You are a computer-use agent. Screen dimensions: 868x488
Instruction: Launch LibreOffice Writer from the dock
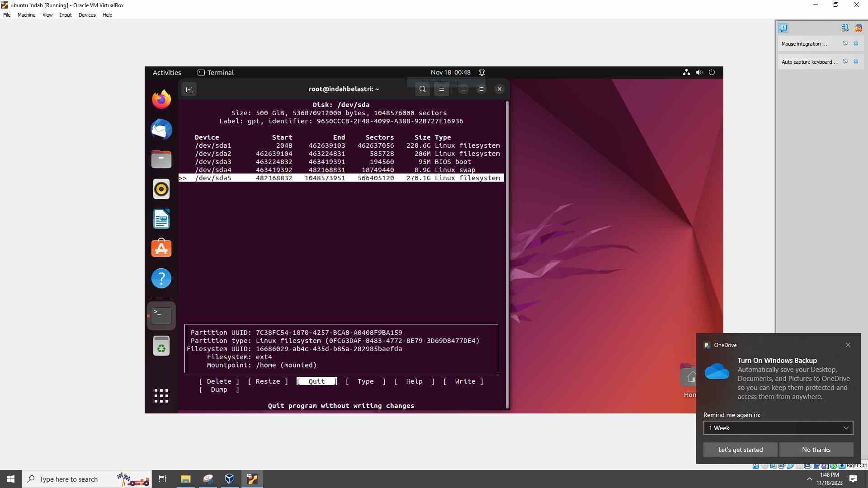point(161,219)
